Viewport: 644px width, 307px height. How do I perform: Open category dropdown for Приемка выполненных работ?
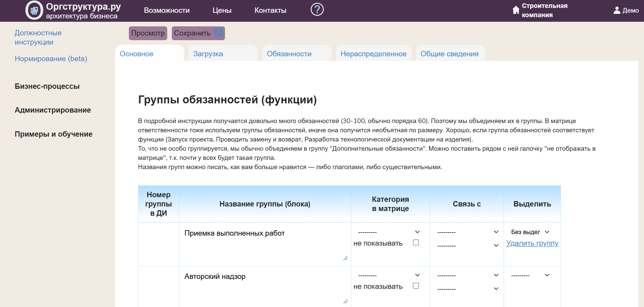pos(389,232)
